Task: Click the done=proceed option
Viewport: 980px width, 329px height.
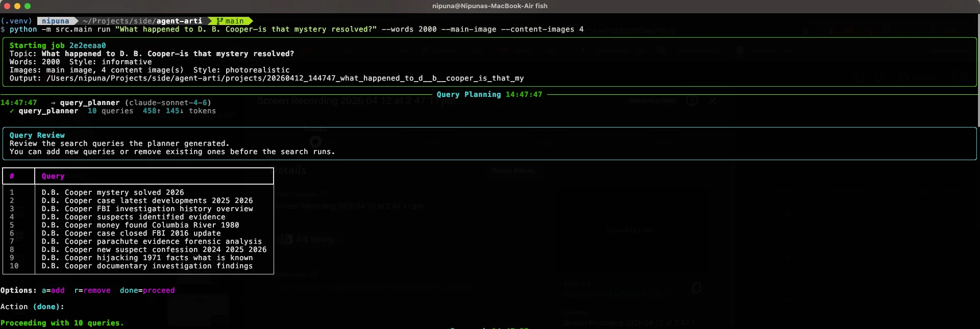Action: click(x=147, y=290)
